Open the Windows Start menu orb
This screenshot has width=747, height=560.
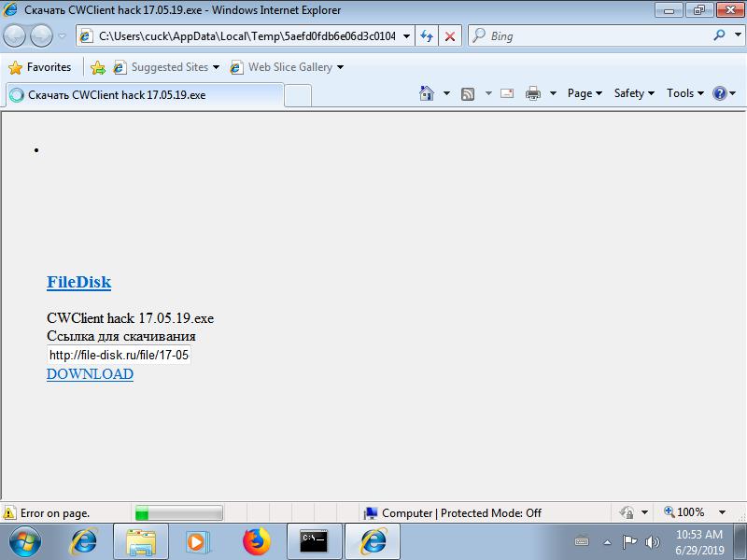(x=24, y=541)
